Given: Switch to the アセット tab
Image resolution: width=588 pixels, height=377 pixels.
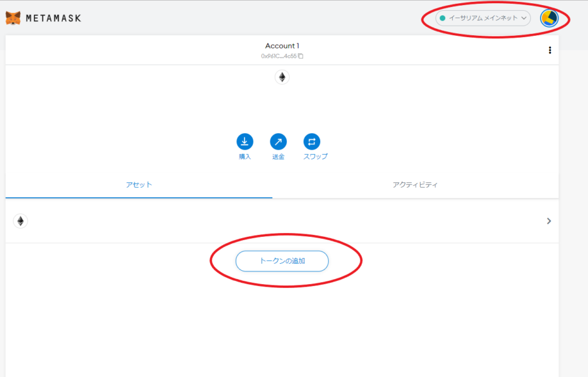Looking at the screenshot, I should tap(139, 185).
